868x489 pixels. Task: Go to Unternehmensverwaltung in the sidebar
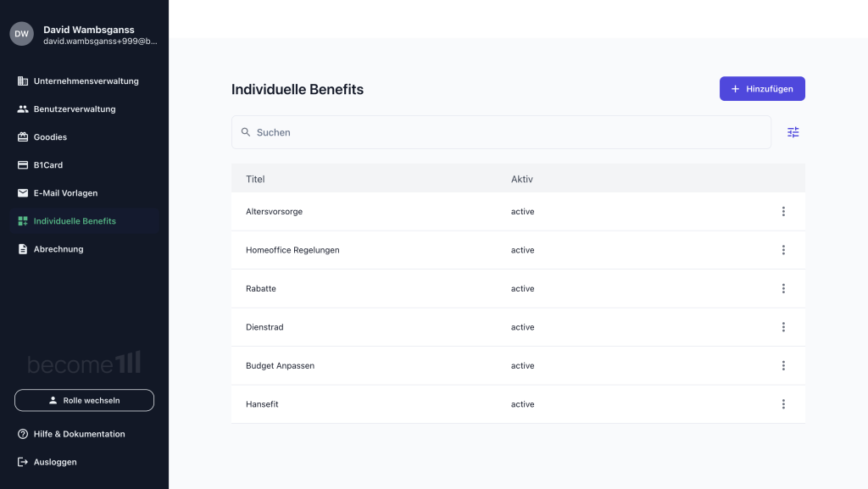84,81
